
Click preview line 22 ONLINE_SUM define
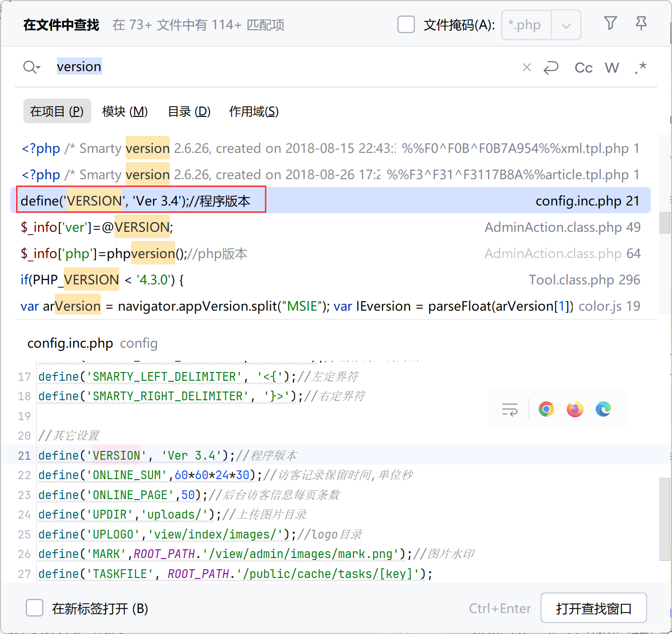point(226,475)
